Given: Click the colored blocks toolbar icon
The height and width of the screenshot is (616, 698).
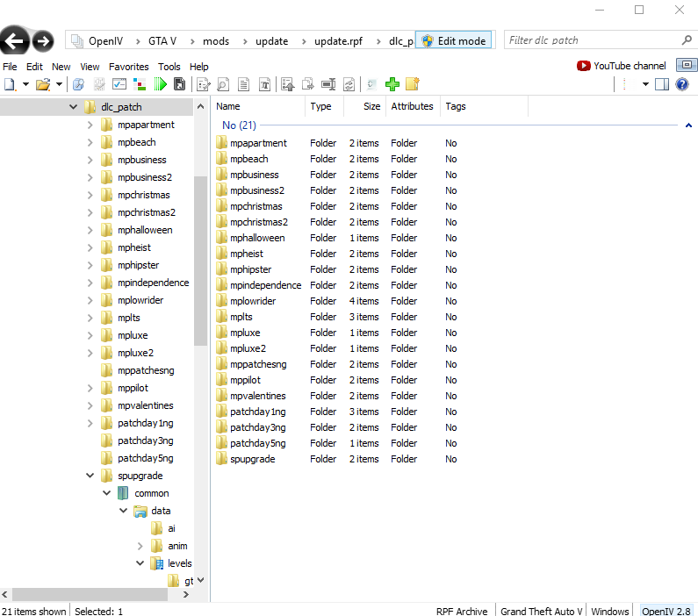Looking at the screenshot, I should point(140,84).
